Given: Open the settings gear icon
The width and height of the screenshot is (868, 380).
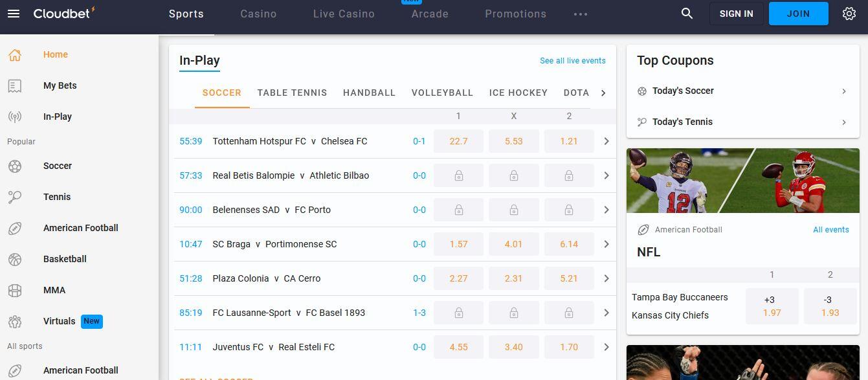Looking at the screenshot, I should point(849,14).
